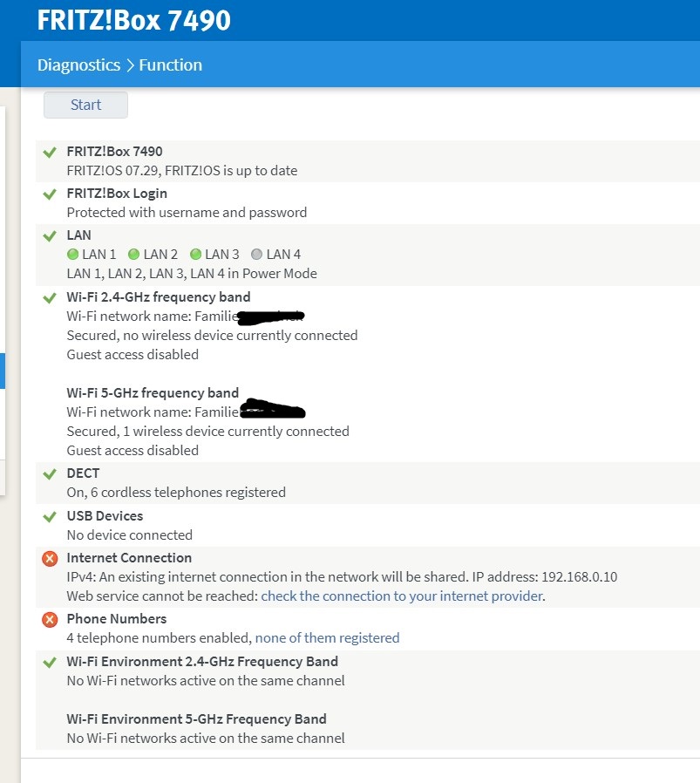Click the green checkmark next to DECT
The image size is (700, 783).
pos(50,474)
